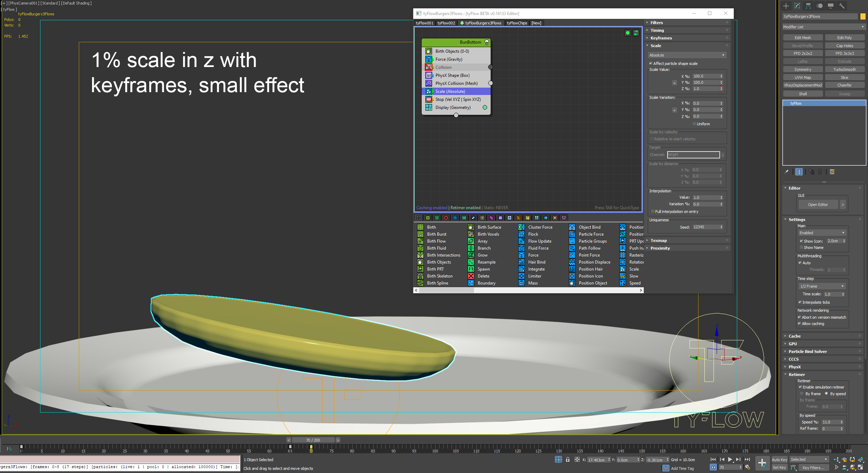
Task: Click the orange object color swatch
Action: [862, 16]
